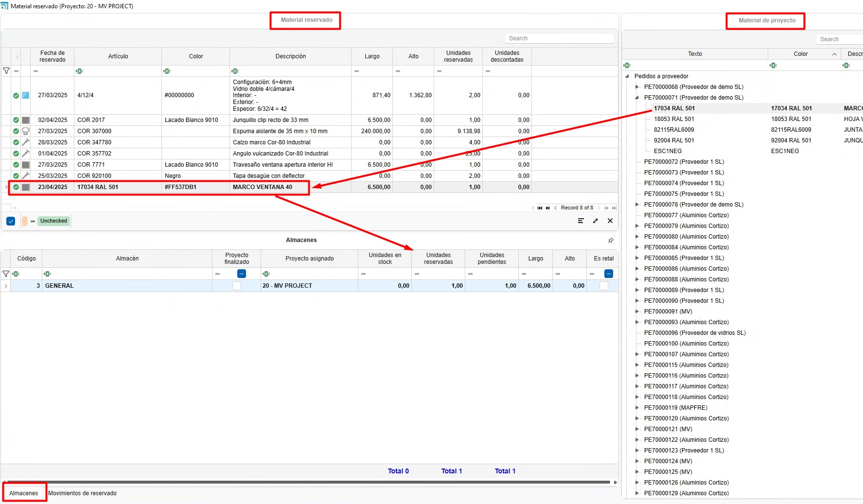
Task: Open equals operator for Unidades reservadas filter in reserved grid
Action: click(x=439, y=71)
